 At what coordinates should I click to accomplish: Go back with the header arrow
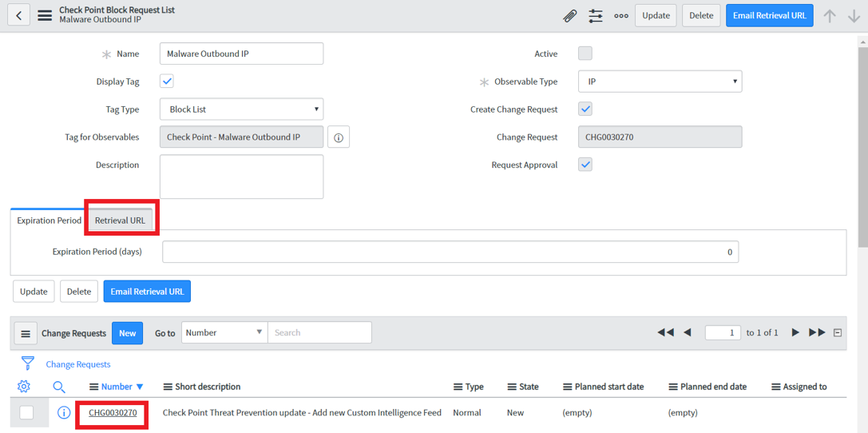pyautogui.click(x=19, y=15)
